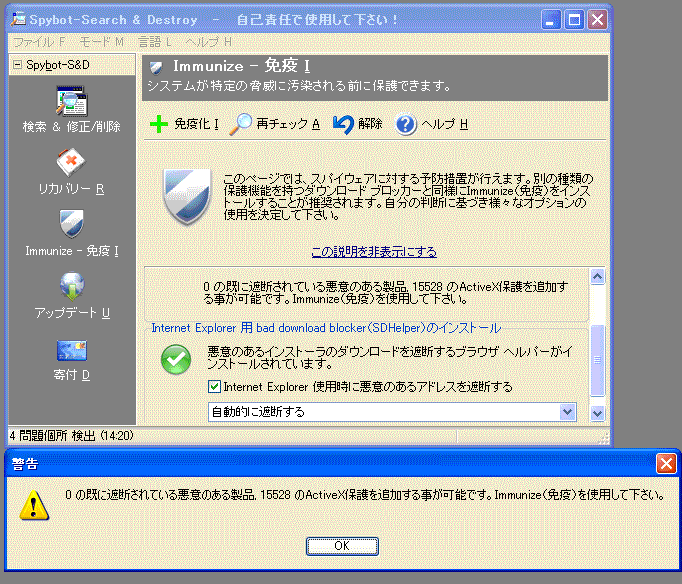
Task: Click the magnifier 再チェック icon
Action: [x=241, y=124]
